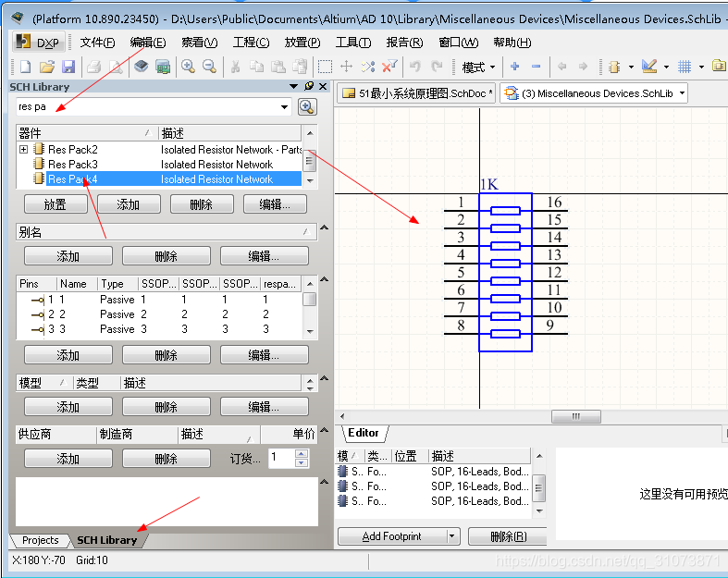The image size is (728, 578).
Task: Click the undo arrow icon
Action: coord(415,67)
